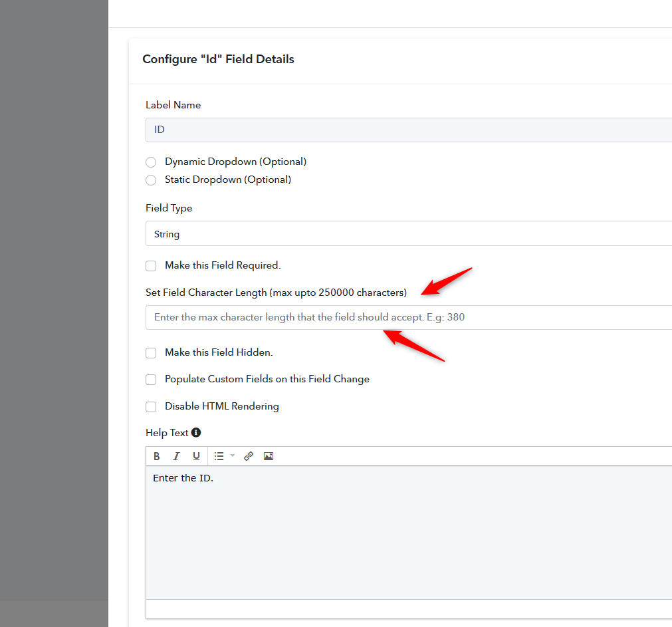
Task: Toggle bold in Help Text editor
Action: pos(156,456)
